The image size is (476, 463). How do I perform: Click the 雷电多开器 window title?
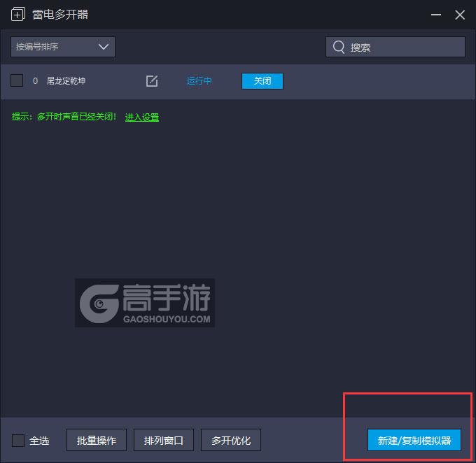tap(60, 14)
